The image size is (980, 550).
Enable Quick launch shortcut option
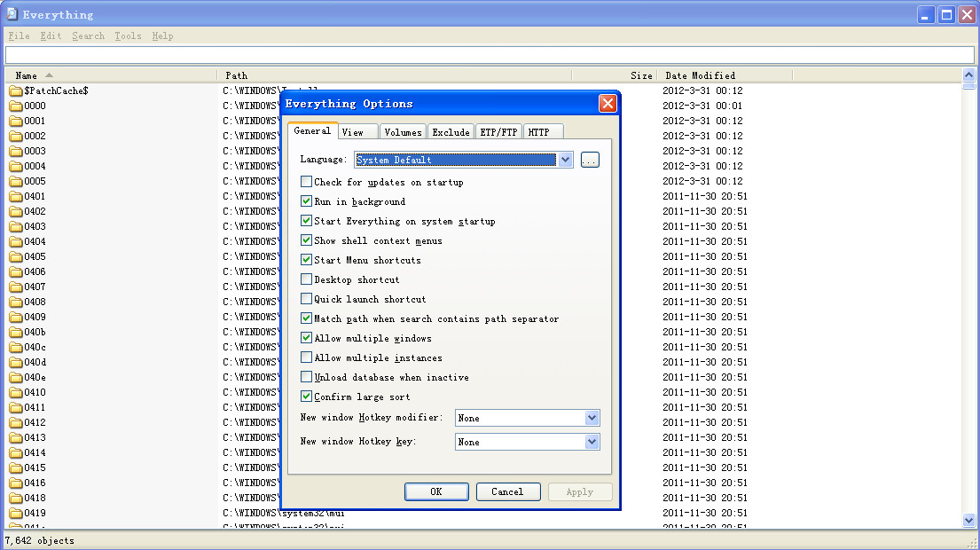coord(306,299)
